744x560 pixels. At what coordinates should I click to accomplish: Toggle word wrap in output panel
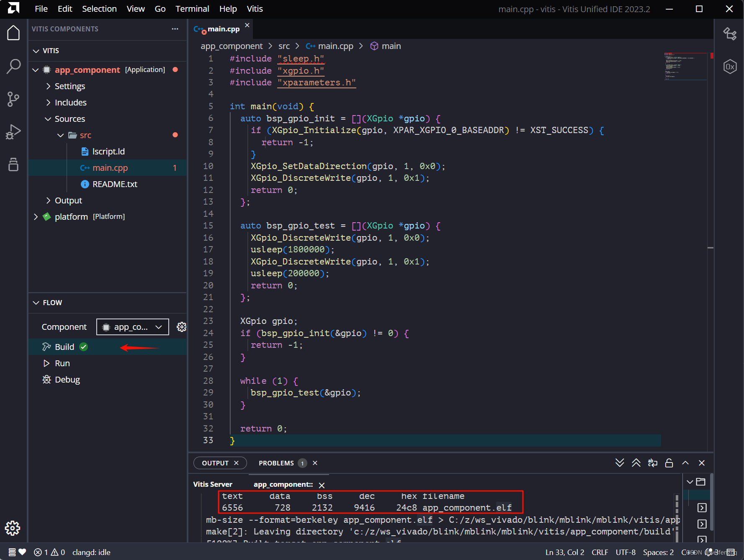(x=652, y=463)
